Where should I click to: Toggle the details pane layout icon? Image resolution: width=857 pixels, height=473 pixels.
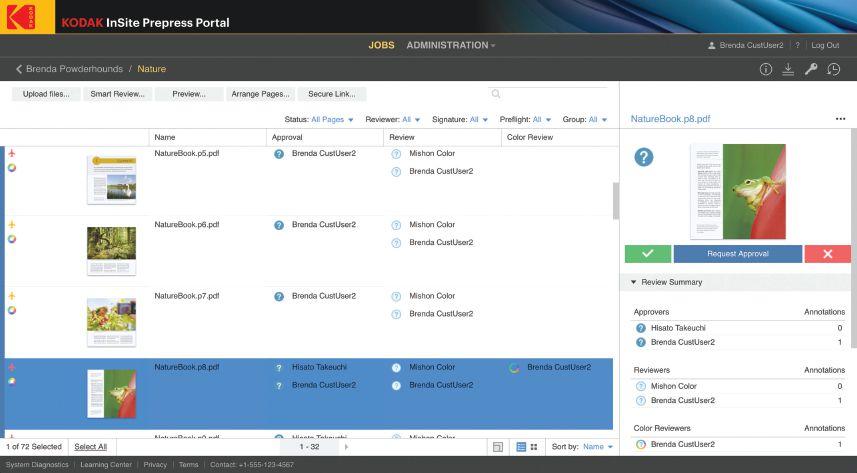pos(497,447)
